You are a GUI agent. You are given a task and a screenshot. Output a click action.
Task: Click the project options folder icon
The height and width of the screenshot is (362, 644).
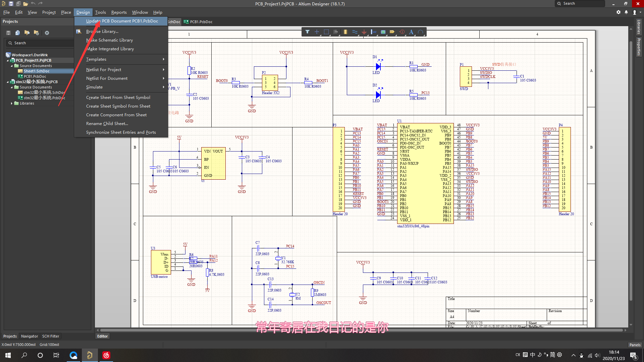point(36,33)
